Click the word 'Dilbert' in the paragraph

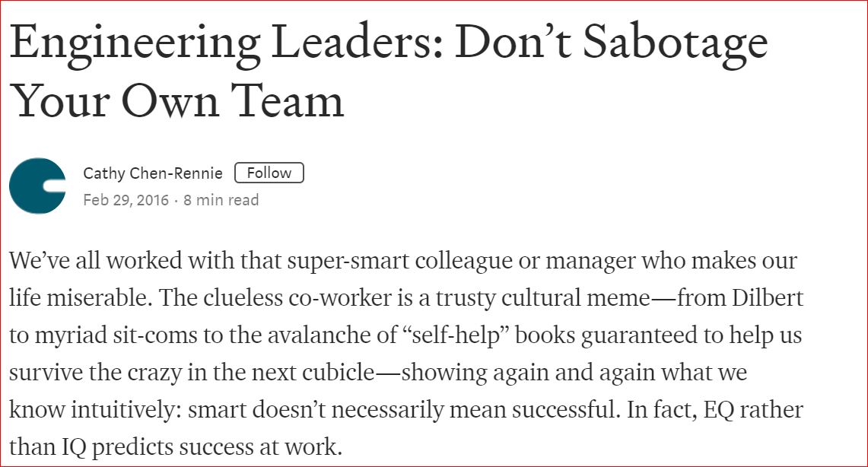tap(768, 297)
